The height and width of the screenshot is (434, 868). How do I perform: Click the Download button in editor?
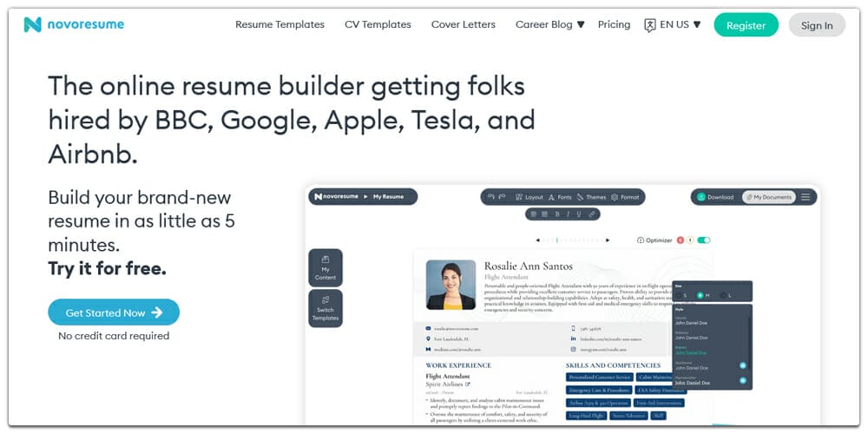pyautogui.click(x=715, y=197)
